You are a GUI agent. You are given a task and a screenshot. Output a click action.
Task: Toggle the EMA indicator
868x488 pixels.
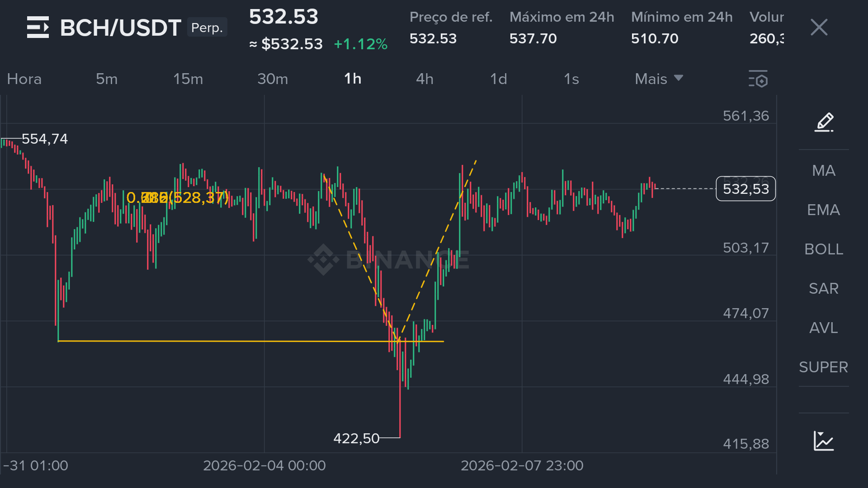click(x=823, y=210)
